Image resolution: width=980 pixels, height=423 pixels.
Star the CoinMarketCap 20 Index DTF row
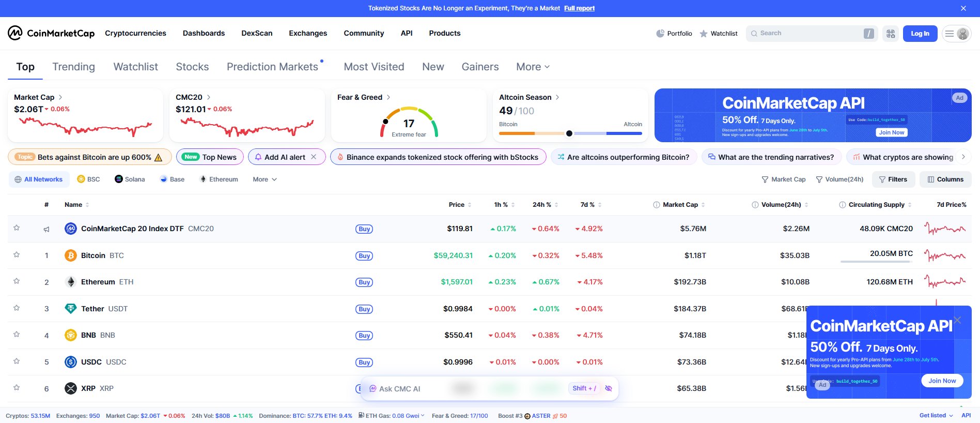17,228
